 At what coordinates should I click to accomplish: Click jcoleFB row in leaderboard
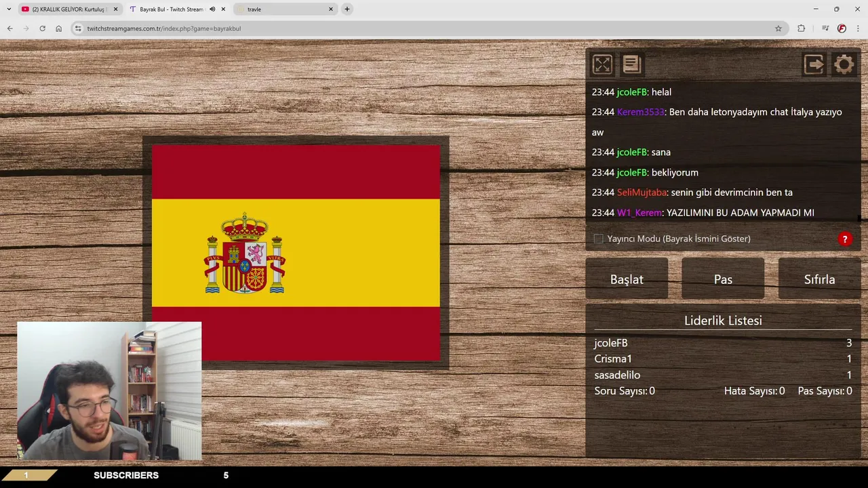point(723,343)
